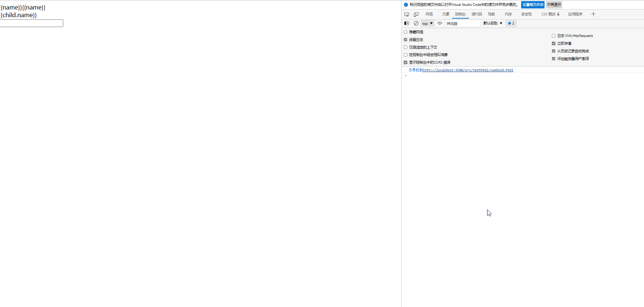Show the console sidebar panel icon
Image resolution: width=644 pixels, height=307 pixels.
pos(407,23)
